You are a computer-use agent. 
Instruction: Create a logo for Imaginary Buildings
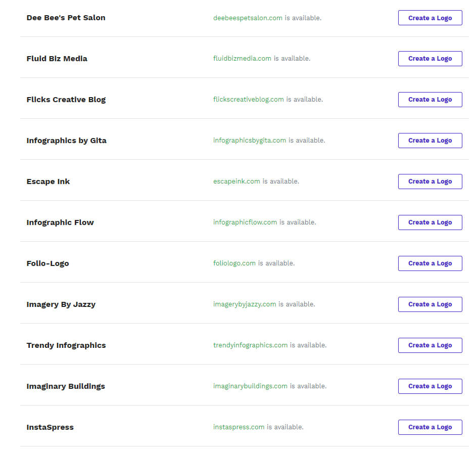pyautogui.click(x=430, y=386)
